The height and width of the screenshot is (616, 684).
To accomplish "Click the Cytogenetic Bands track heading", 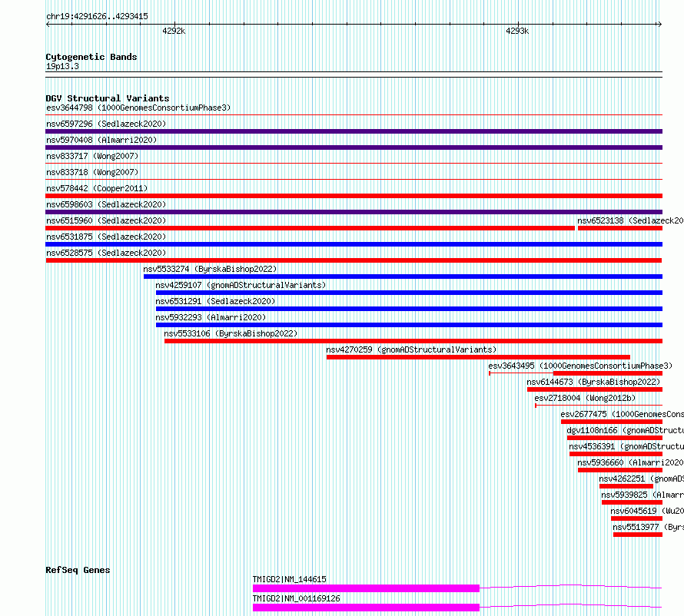I will (x=91, y=57).
